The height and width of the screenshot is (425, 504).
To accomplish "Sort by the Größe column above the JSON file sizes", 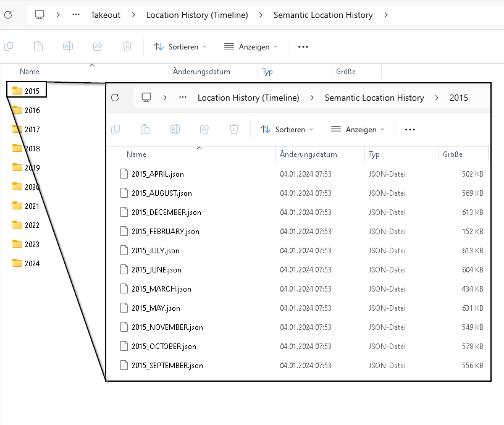I will 453,154.
